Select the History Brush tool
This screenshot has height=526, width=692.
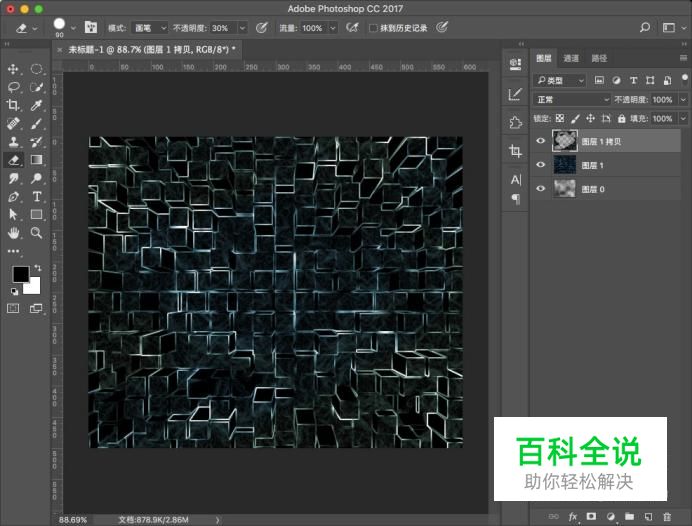point(37,141)
